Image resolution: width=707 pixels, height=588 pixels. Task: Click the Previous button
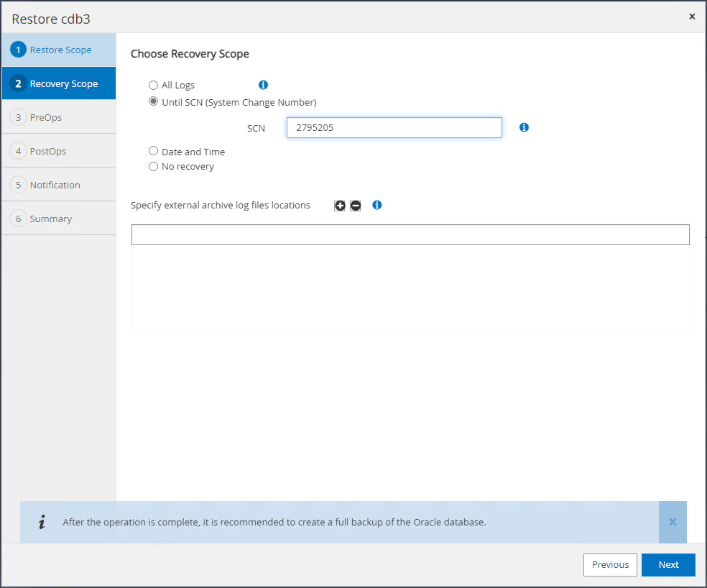(610, 565)
